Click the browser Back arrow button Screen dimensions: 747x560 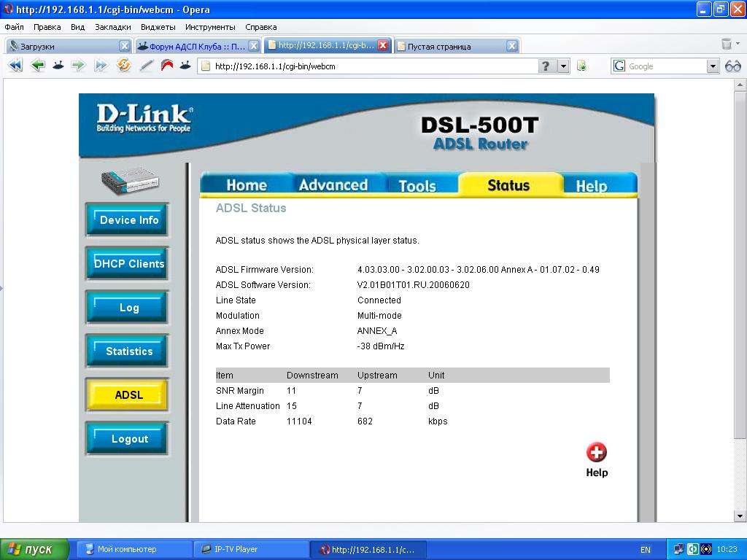(x=37, y=66)
